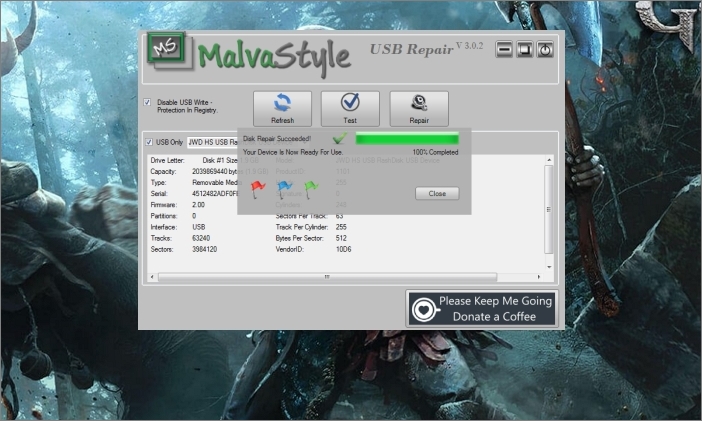Click scroll down arrow in details panel
This screenshot has height=421, width=702.
(549, 267)
